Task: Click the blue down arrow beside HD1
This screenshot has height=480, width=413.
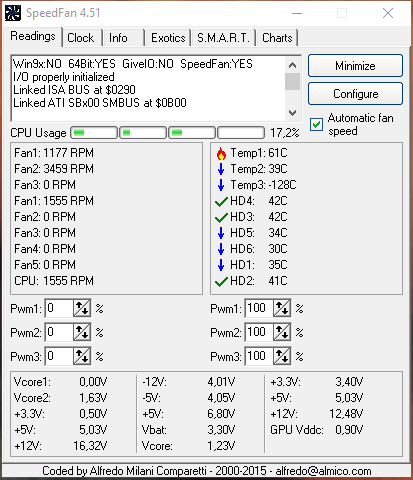Action: point(221,265)
